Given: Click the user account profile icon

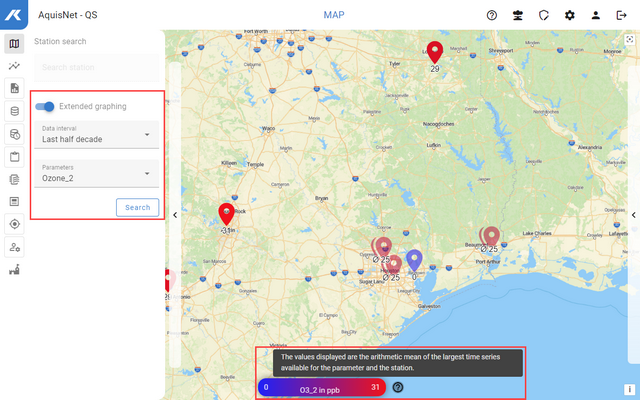Looking at the screenshot, I should tap(596, 15).
